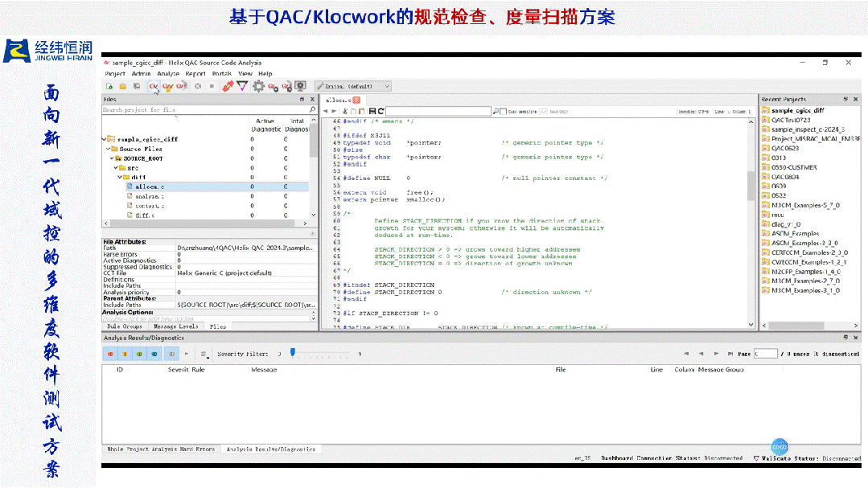Click the paste clipboard icon in editor
Viewport: 868px width, 488px height.
[361, 111]
